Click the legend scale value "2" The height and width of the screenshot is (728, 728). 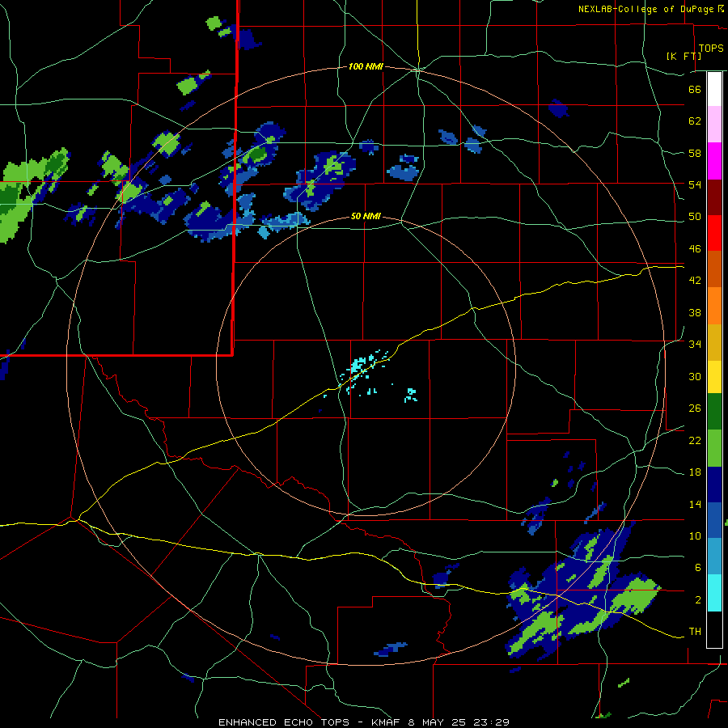coord(698,599)
